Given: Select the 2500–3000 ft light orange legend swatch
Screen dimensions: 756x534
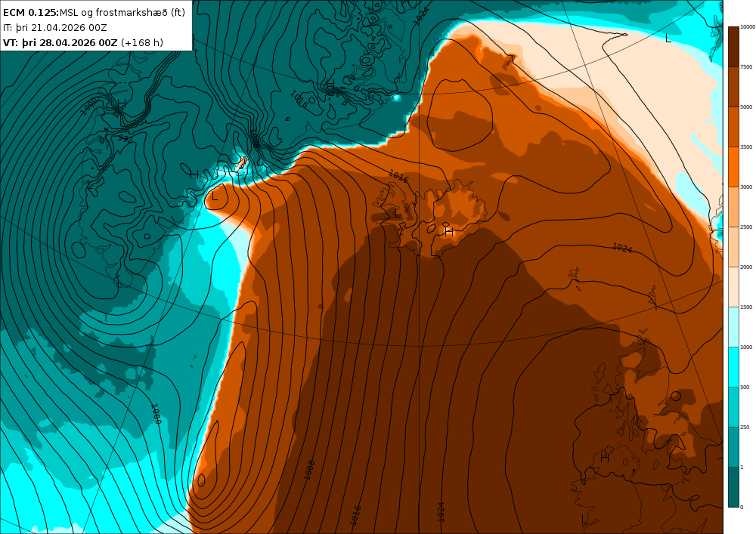Looking at the screenshot, I should 733,206.
